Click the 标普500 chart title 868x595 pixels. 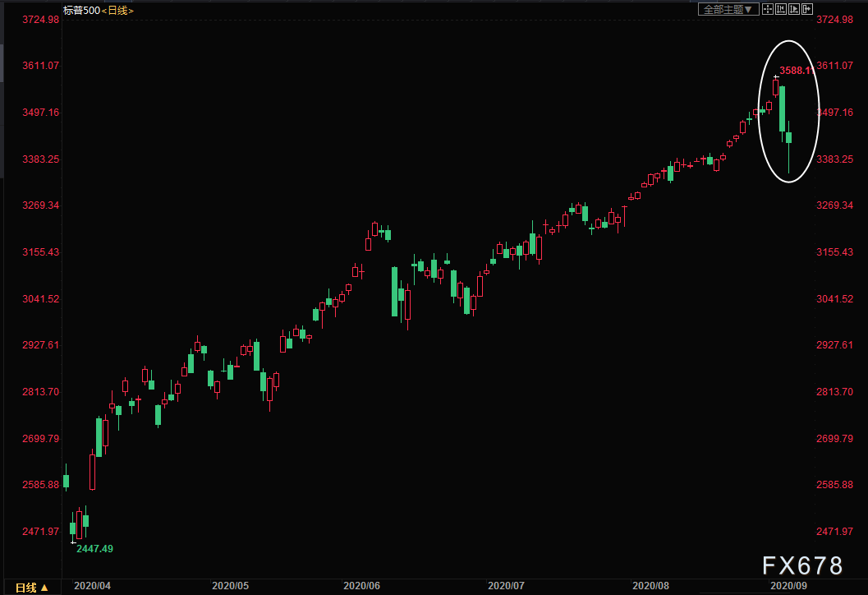(81, 11)
